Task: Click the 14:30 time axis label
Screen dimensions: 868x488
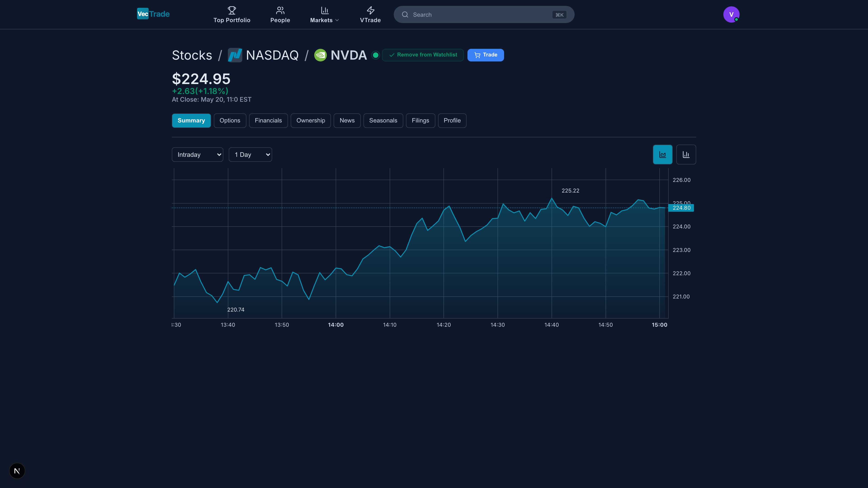Action: [x=498, y=325]
